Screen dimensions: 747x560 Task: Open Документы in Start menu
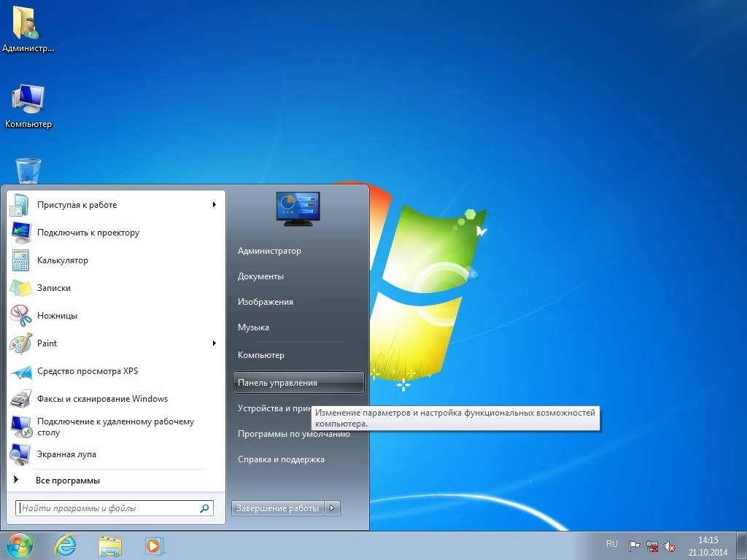point(260,276)
